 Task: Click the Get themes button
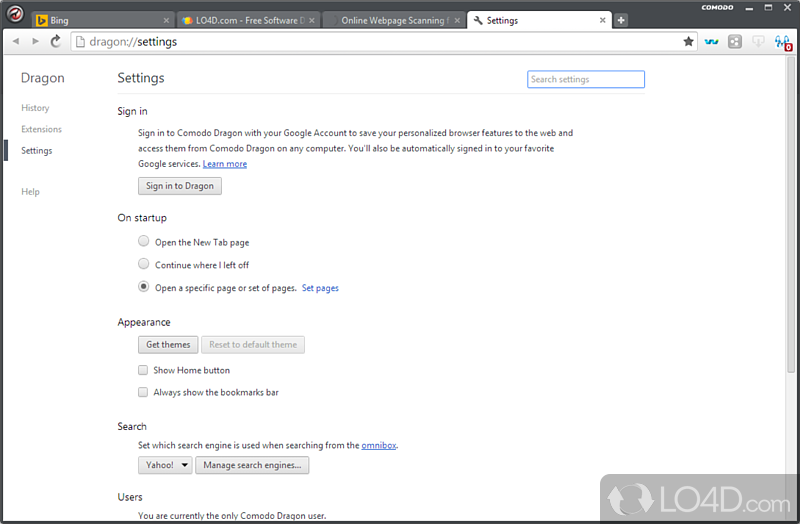click(168, 344)
